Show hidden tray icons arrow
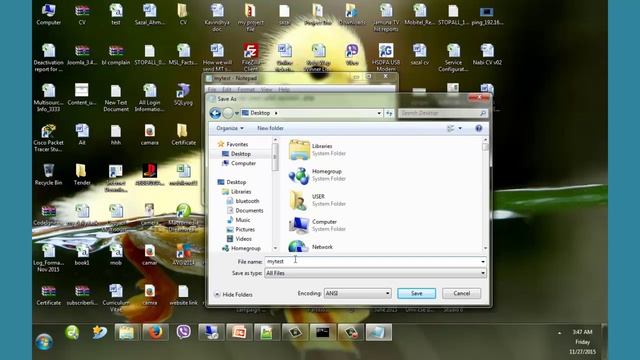The image size is (640, 360). [560, 333]
